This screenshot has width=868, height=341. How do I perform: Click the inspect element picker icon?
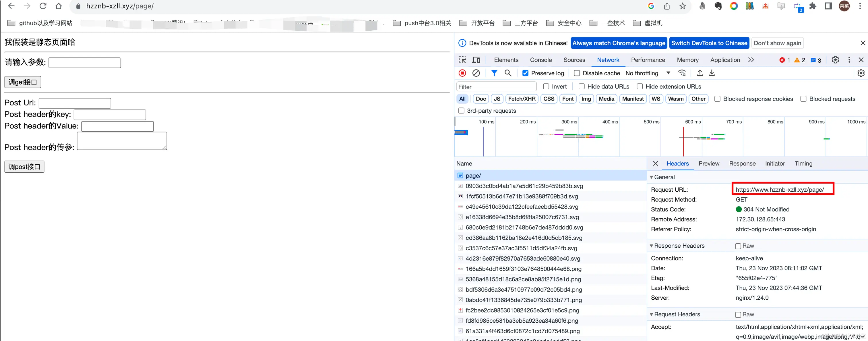pyautogui.click(x=462, y=60)
